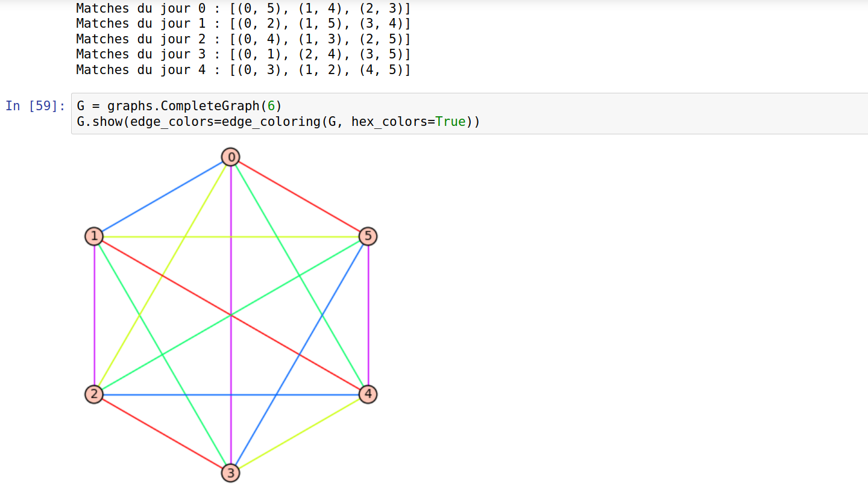Viewport: 868px width, 494px height.
Task: Click the 'Matches du jour 0' output line
Action: click(x=243, y=8)
